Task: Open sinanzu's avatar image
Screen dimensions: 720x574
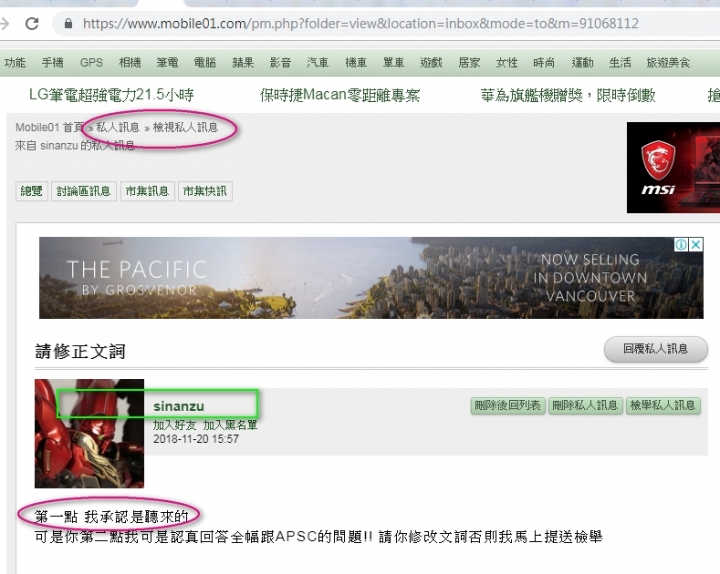Action: tap(89, 433)
